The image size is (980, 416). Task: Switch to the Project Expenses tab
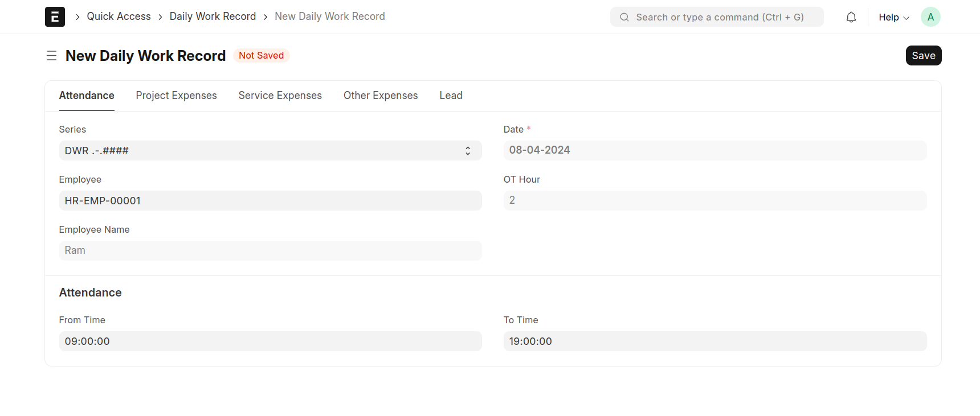click(x=176, y=96)
